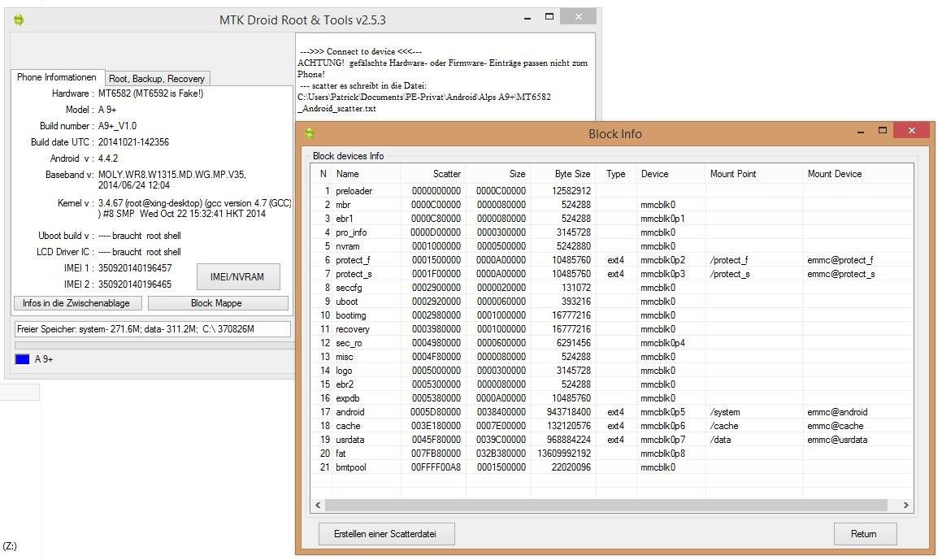Select the android name cell
This screenshot has width=942, height=560.
(349, 412)
